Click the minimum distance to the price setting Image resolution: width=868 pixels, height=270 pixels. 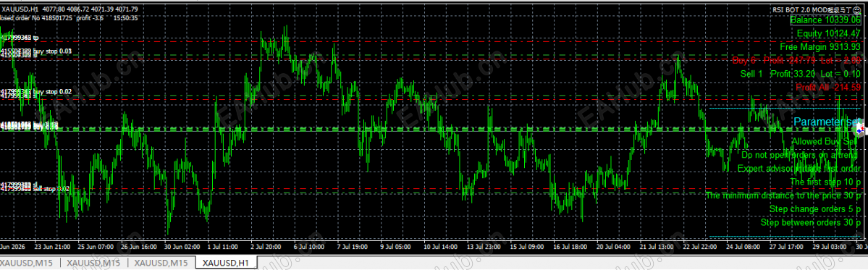(784, 195)
